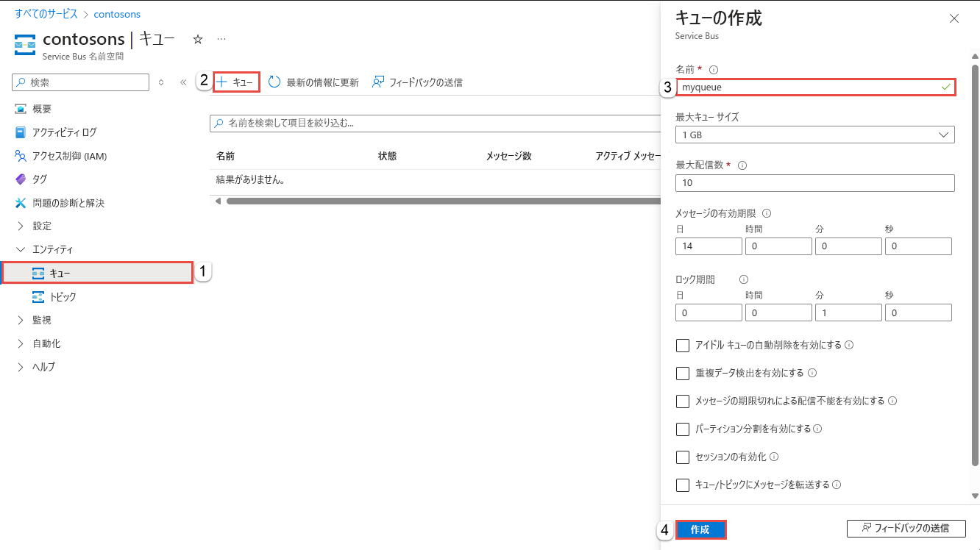
Task: Click the info icon next to メッセージの有効期限
Action: coord(767,213)
